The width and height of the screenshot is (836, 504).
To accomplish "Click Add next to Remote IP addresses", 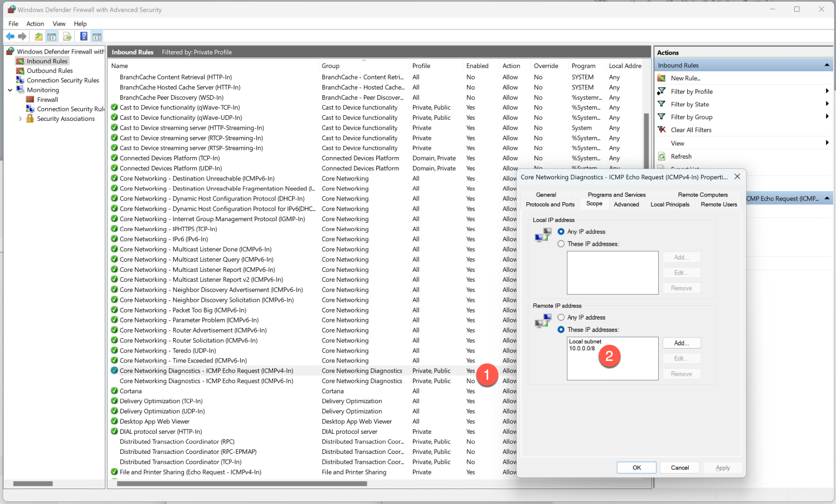I will coord(681,342).
